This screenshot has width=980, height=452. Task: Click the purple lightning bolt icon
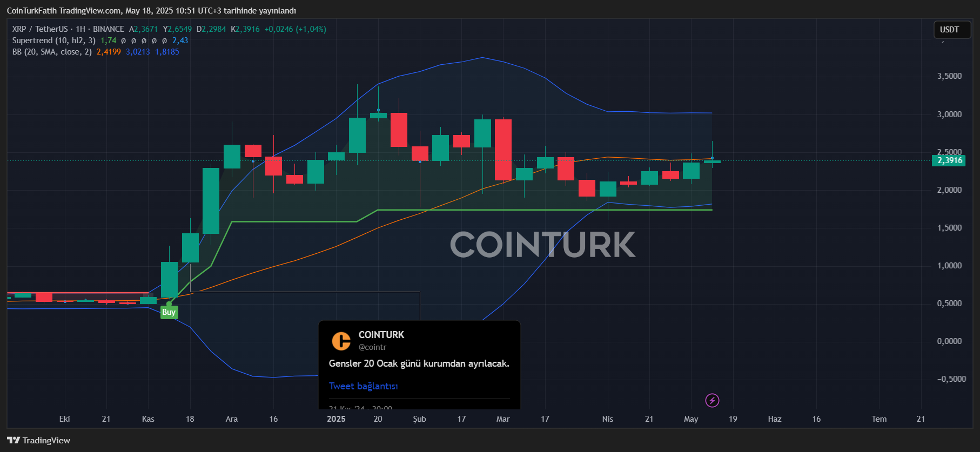pos(712,400)
